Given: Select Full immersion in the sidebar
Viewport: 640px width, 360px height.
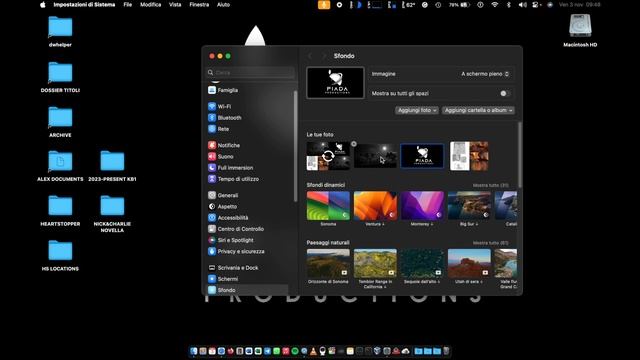Looking at the screenshot, I should point(231,168).
